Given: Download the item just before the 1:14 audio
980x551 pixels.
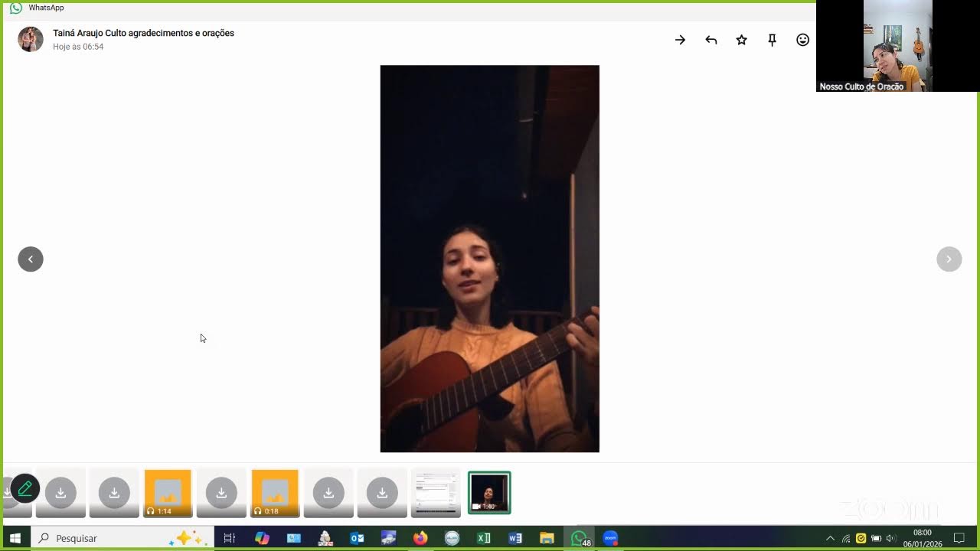Looking at the screenshot, I should click(114, 493).
